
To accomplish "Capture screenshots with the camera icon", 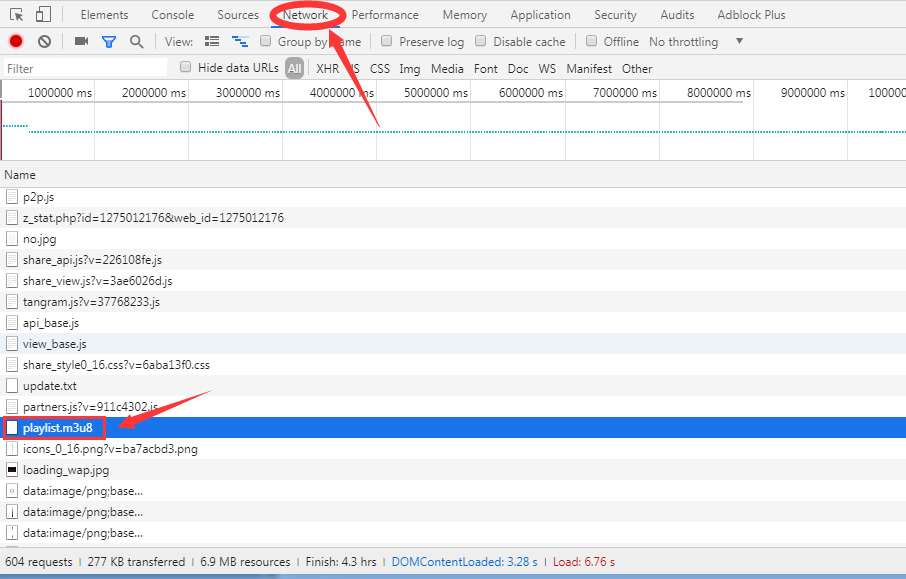I will pyautogui.click(x=81, y=41).
